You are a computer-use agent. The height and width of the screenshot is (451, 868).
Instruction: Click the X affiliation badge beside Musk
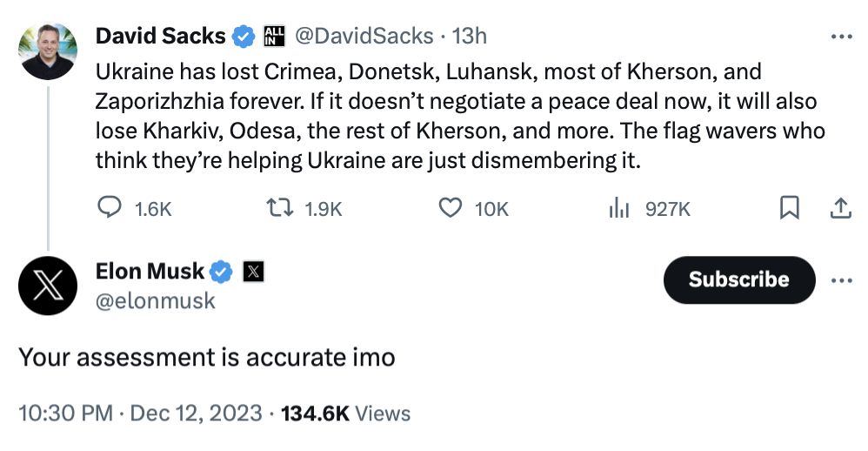(x=252, y=272)
